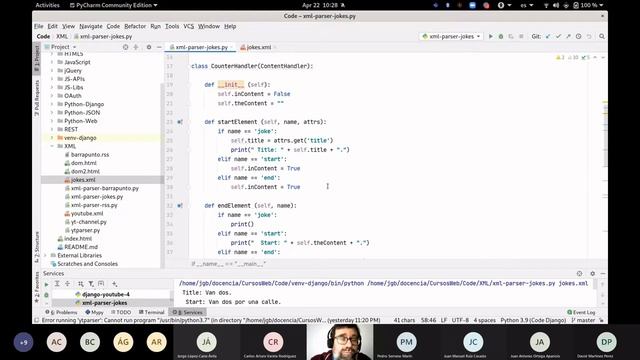Stop the running process in toolbar
This screenshot has width=640, height=360.
click(521, 36)
